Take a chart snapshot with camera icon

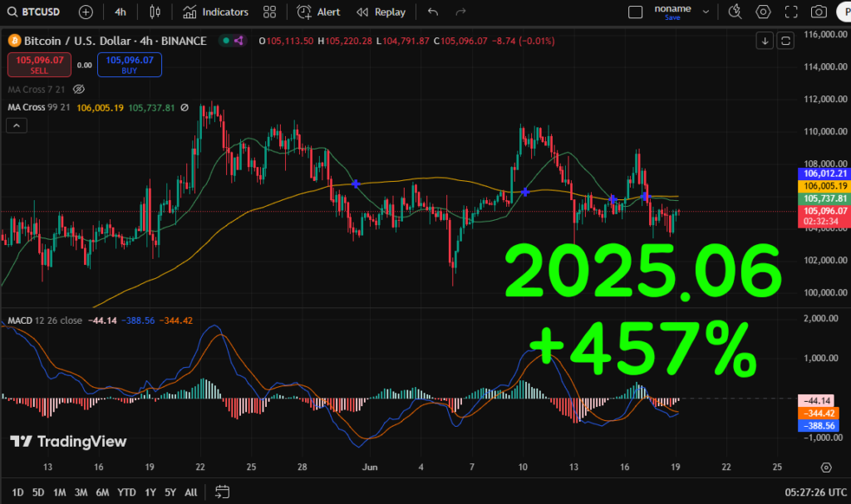819,12
